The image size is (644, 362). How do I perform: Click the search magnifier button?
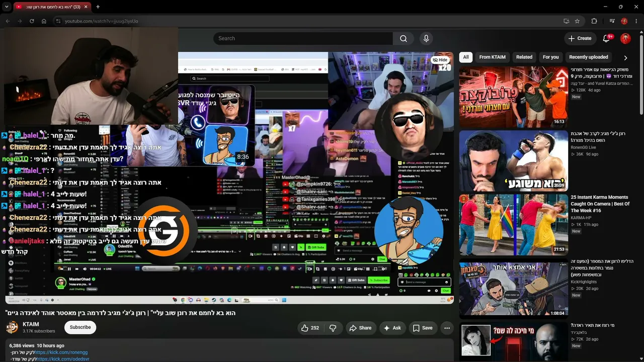(x=404, y=38)
